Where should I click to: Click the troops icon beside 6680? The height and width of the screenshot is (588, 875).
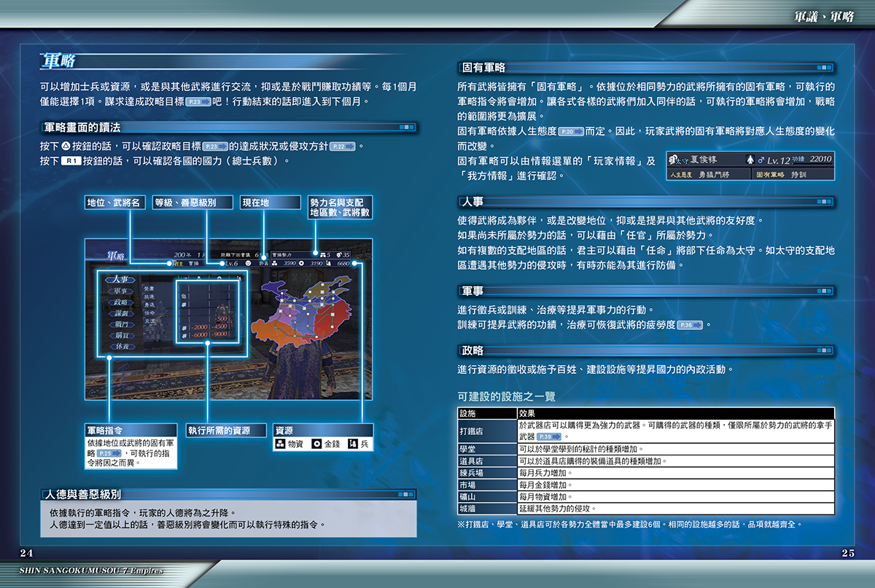pyautogui.click(x=327, y=263)
